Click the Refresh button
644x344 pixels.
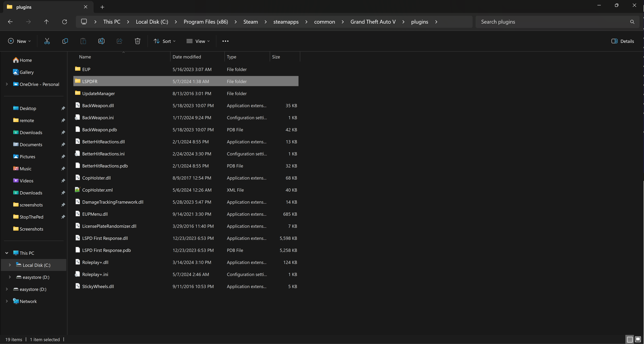[x=65, y=22]
